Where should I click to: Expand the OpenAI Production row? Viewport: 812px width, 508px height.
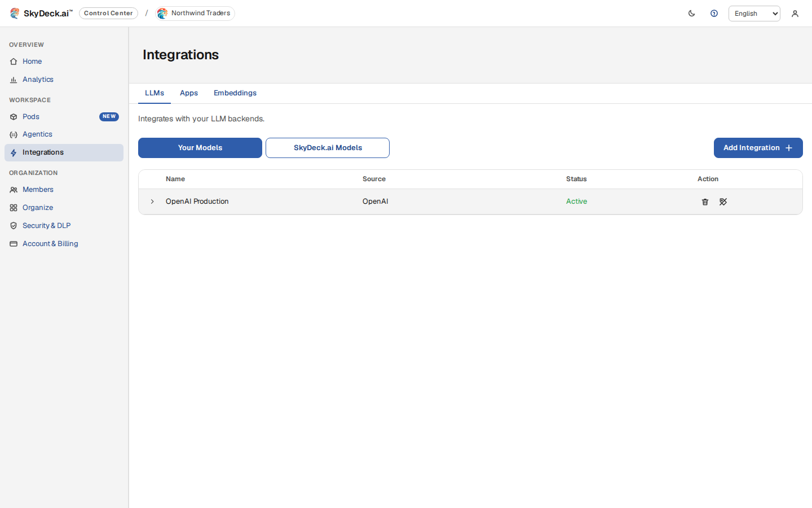pos(152,202)
